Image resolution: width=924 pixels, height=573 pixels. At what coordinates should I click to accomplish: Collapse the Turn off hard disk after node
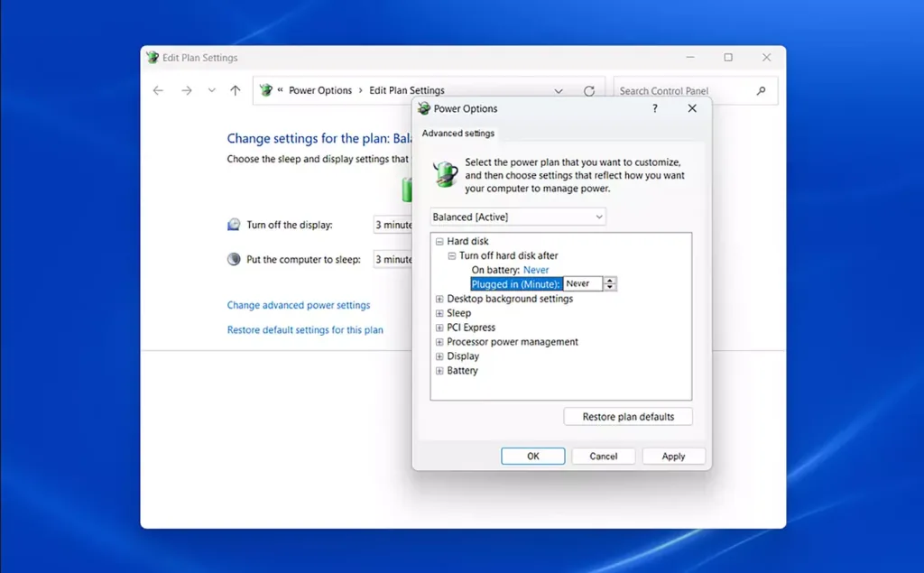point(452,256)
